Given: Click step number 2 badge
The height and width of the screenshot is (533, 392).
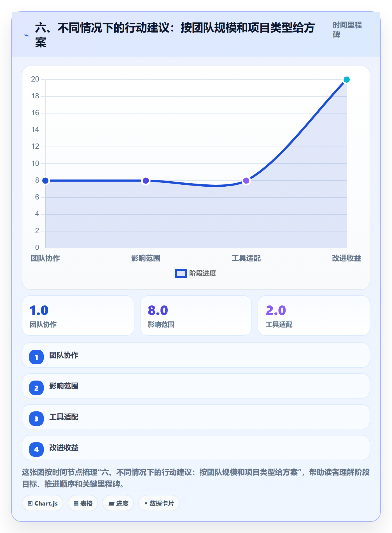Looking at the screenshot, I should point(36,388).
